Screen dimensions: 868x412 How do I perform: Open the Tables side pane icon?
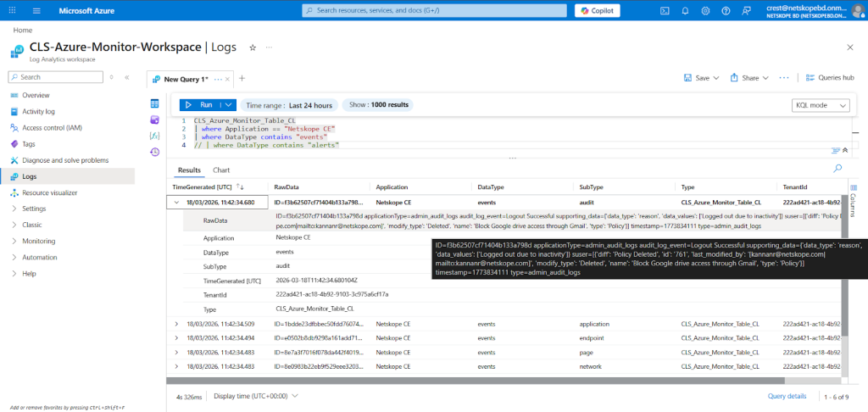pyautogui.click(x=155, y=103)
